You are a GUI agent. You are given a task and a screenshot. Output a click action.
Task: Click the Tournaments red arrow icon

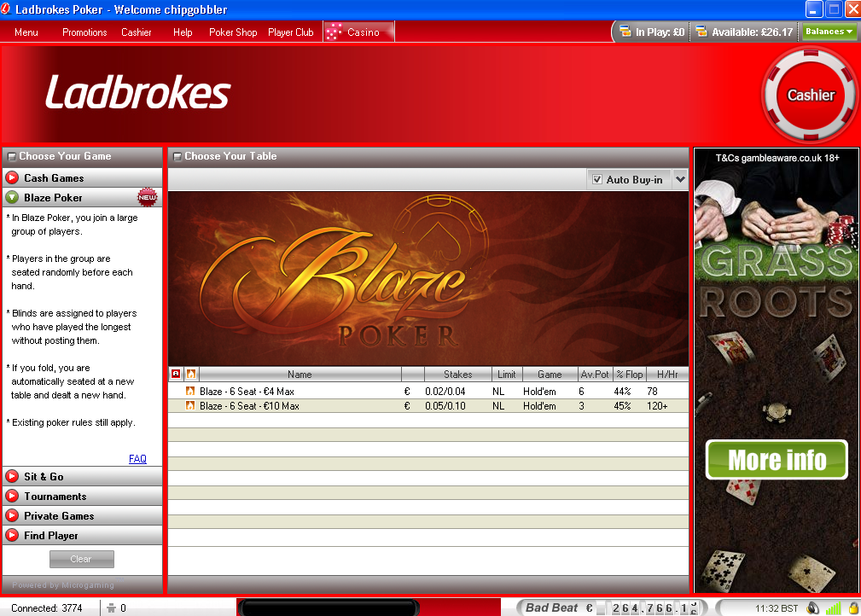pyautogui.click(x=12, y=497)
